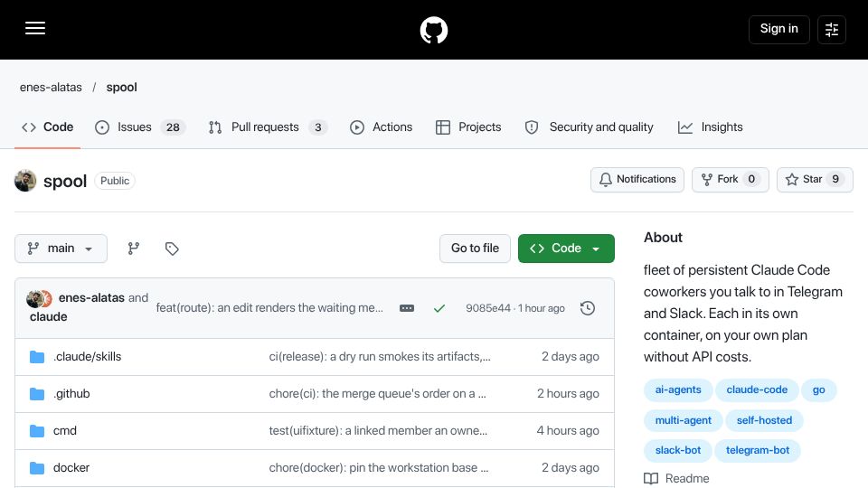Open the docker folder
The image size is (868, 488).
point(71,468)
